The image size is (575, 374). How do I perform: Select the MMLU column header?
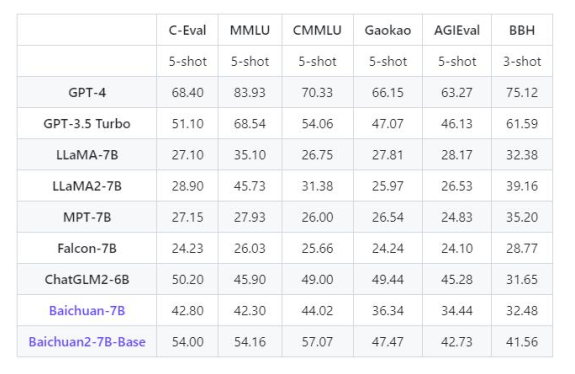coord(250,30)
